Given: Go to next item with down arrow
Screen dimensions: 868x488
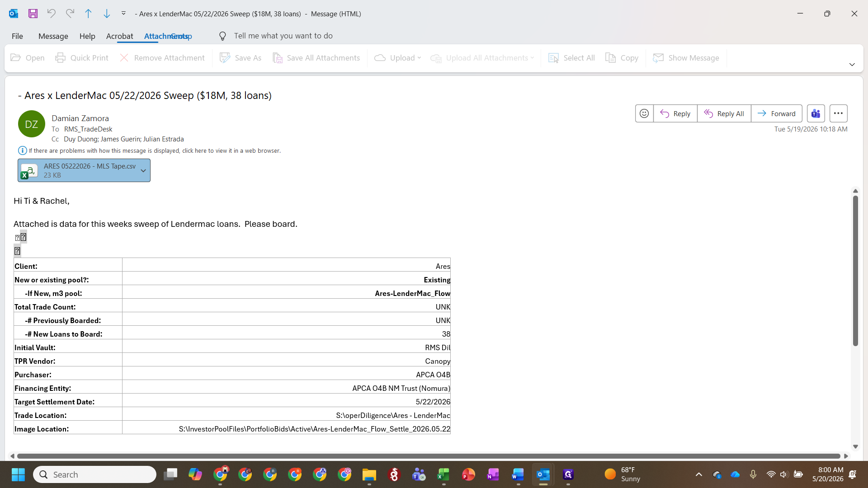Looking at the screenshot, I should (107, 14).
